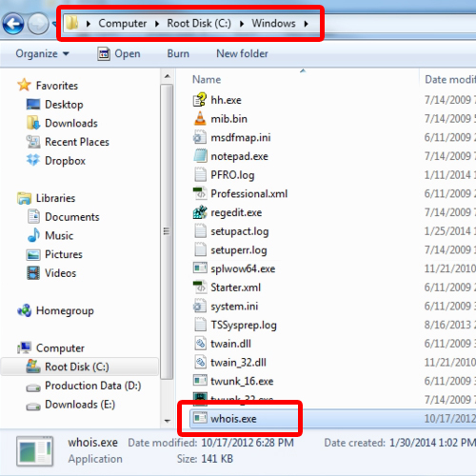Viewport: 476px width, 476px height.
Task: Click New folder button
Action: [242, 53]
